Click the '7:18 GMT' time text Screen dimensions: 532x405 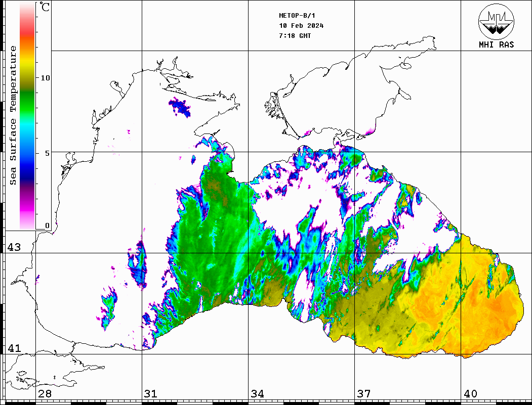coord(295,35)
